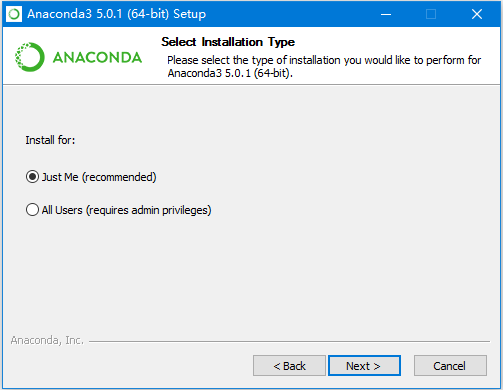Go back with the < Back button
This screenshot has height=390, width=503.
click(289, 366)
